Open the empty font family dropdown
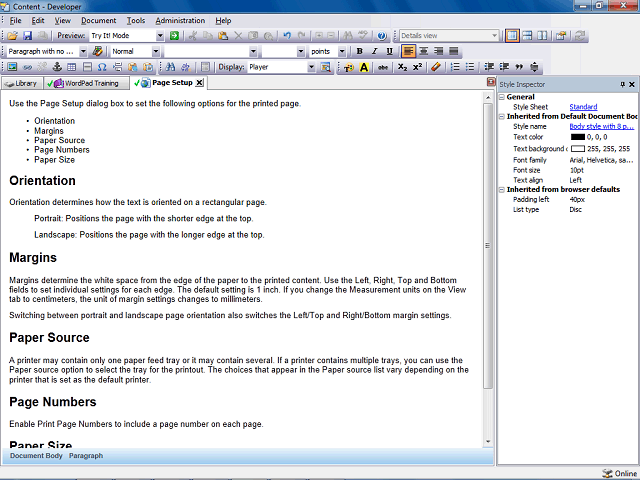640x480 pixels. [x=253, y=51]
